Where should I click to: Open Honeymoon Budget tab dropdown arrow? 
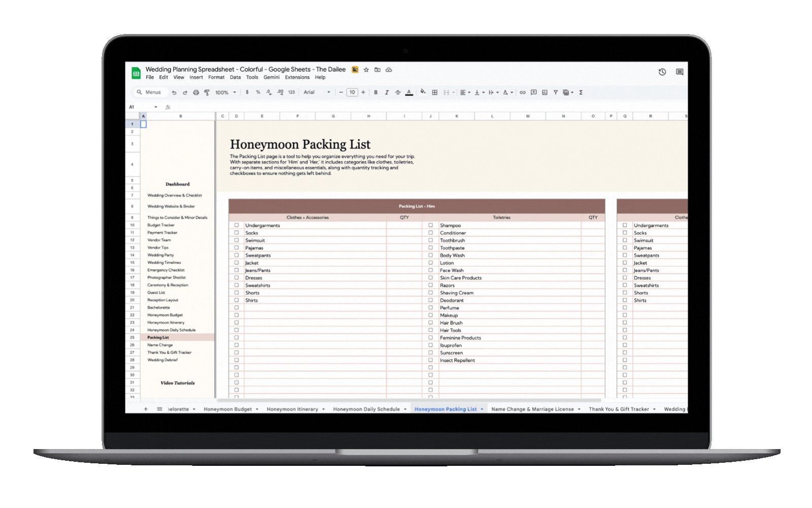click(257, 409)
